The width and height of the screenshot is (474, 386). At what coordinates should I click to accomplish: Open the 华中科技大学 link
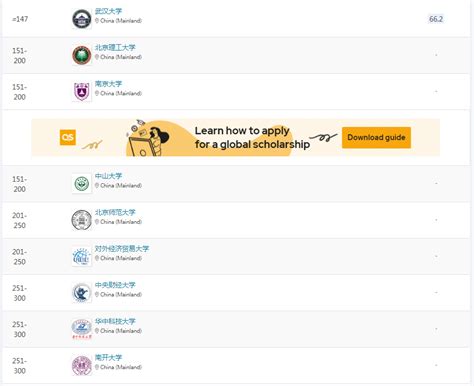tap(115, 321)
